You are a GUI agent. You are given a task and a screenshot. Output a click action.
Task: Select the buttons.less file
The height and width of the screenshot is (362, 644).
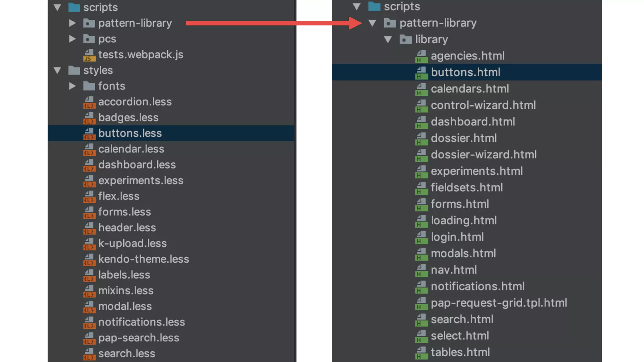(x=130, y=133)
